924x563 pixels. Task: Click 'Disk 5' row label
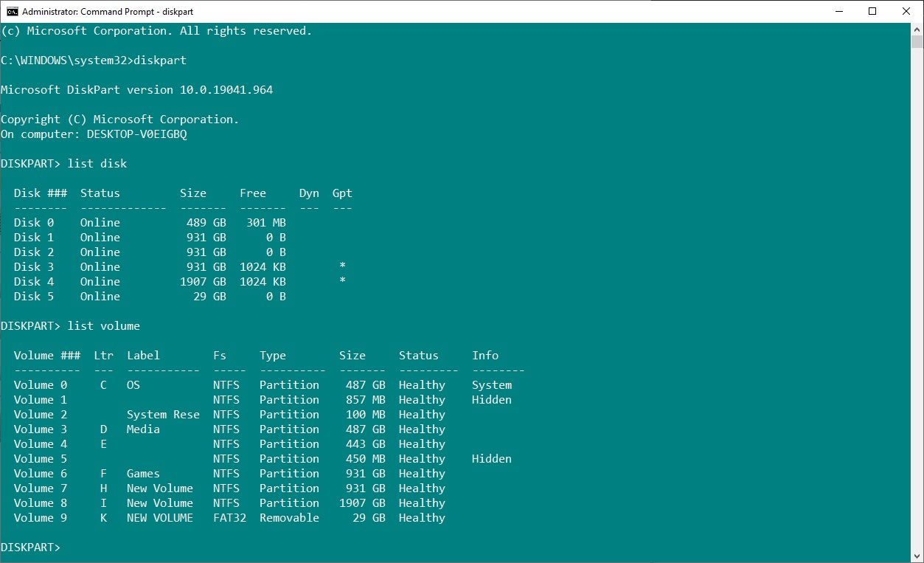coord(34,297)
